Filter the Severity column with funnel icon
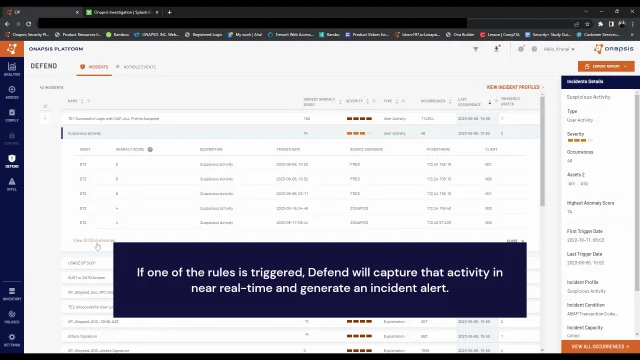The height and width of the screenshot is (360, 640). 373,101
